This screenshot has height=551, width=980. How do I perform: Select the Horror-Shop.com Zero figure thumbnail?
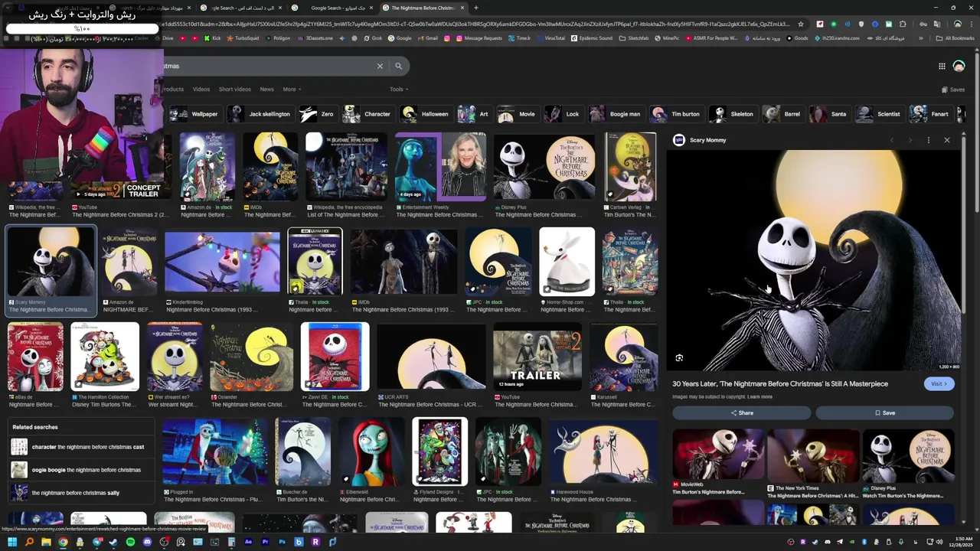click(x=567, y=262)
